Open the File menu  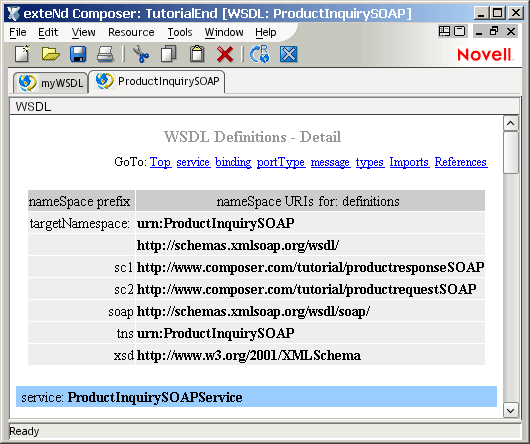[18, 32]
